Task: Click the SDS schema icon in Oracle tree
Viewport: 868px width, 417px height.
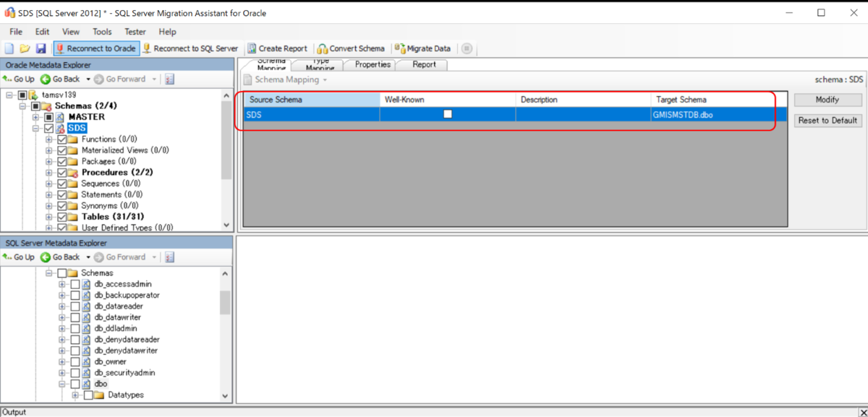Action: click(61, 128)
